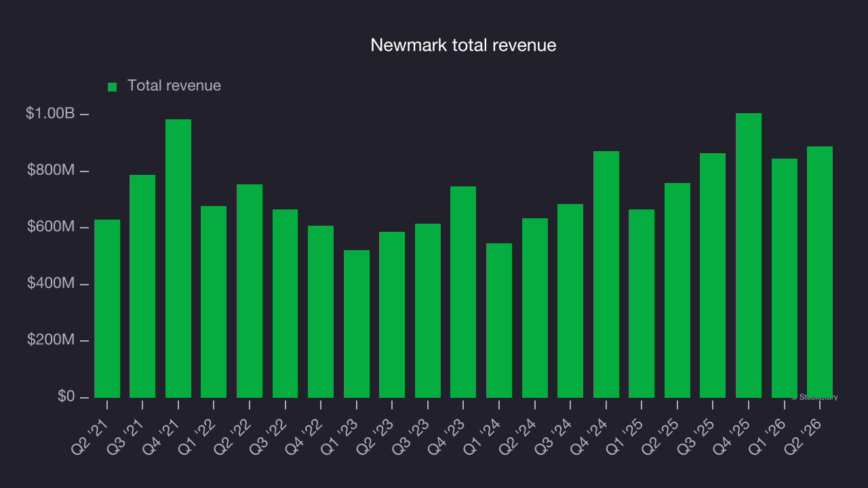Select the Q4 '23 revenue bar

463,292
